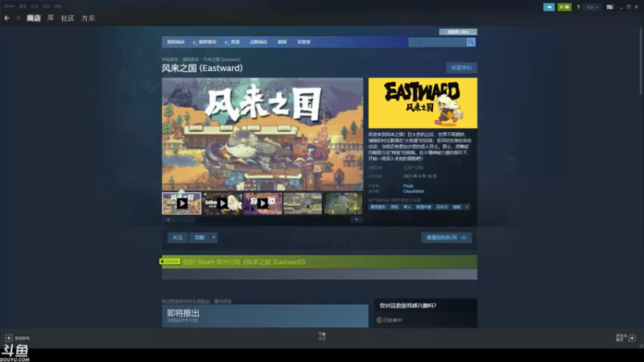Viewport: 644px width, 362px height.
Task: Shift thumbnail strip left with left arrow
Action: pyautogui.click(x=168, y=220)
